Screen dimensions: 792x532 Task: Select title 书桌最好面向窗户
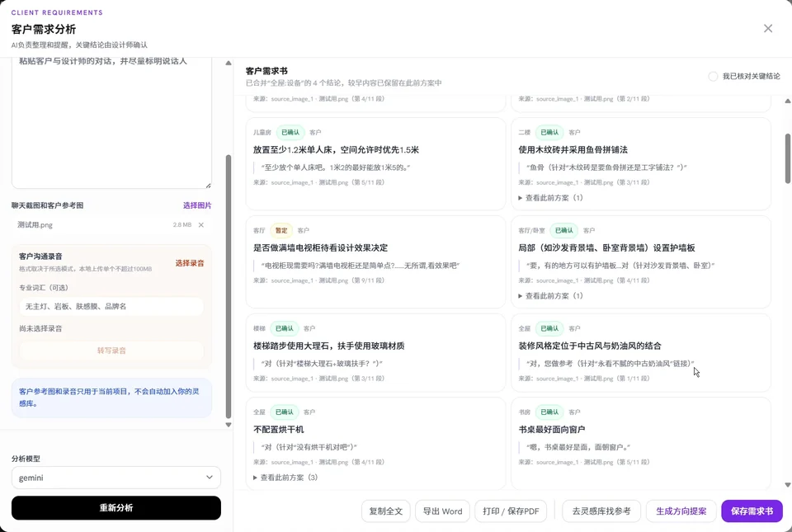[552, 430]
